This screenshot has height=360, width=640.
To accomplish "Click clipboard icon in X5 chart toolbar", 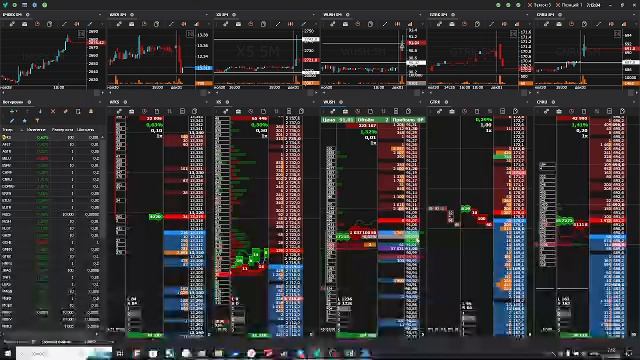I will (x=263, y=24).
